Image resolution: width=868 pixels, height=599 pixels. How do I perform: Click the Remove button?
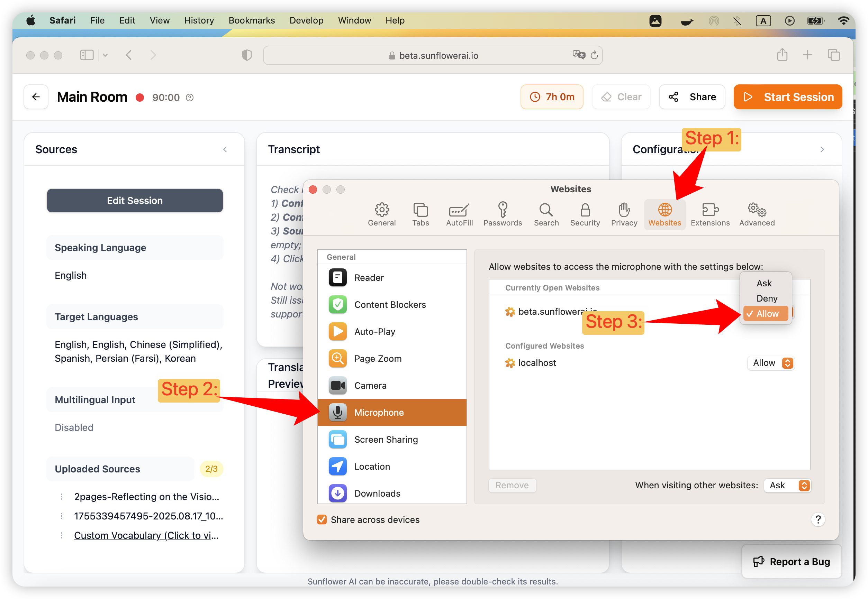512,485
